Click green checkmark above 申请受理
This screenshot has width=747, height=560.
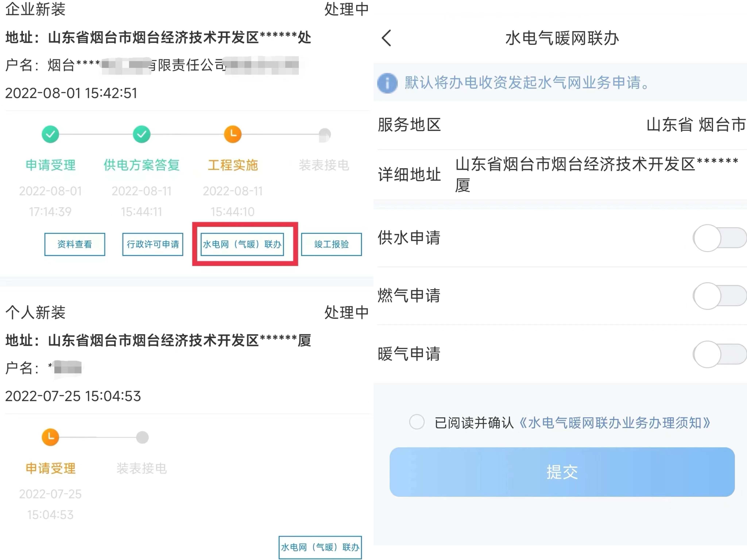click(50, 134)
